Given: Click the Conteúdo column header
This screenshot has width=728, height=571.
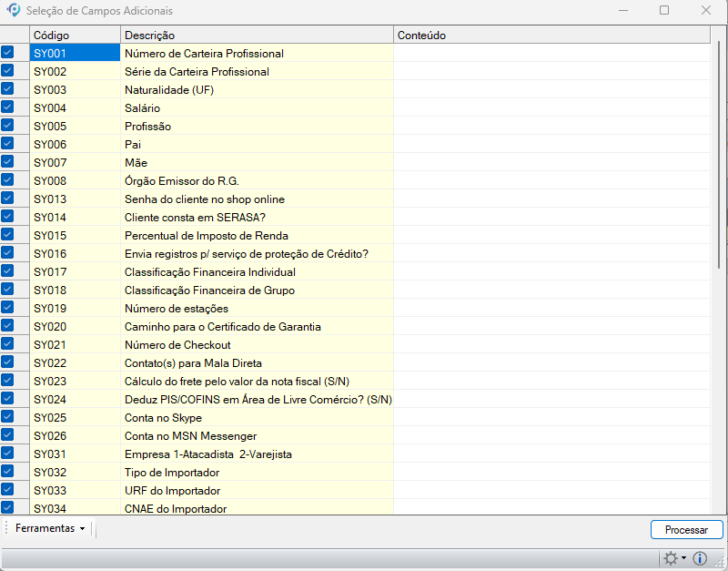Looking at the screenshot, I should [551, 35].
